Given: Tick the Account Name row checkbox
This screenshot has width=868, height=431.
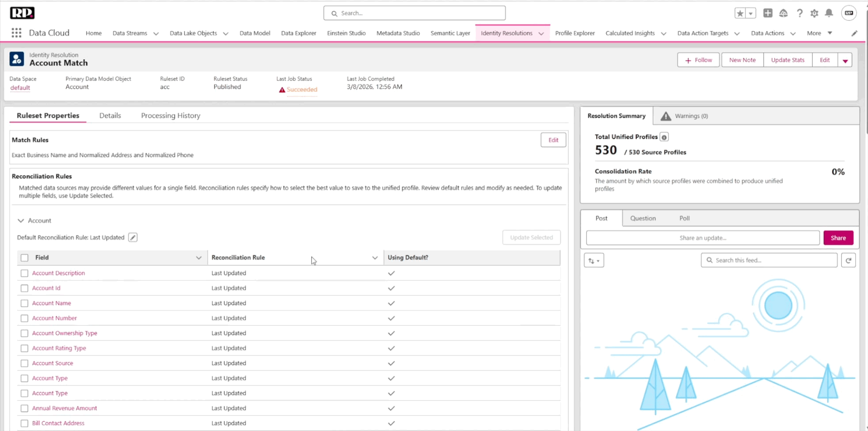Looking at the screenshot, I should tap(24, 303).
